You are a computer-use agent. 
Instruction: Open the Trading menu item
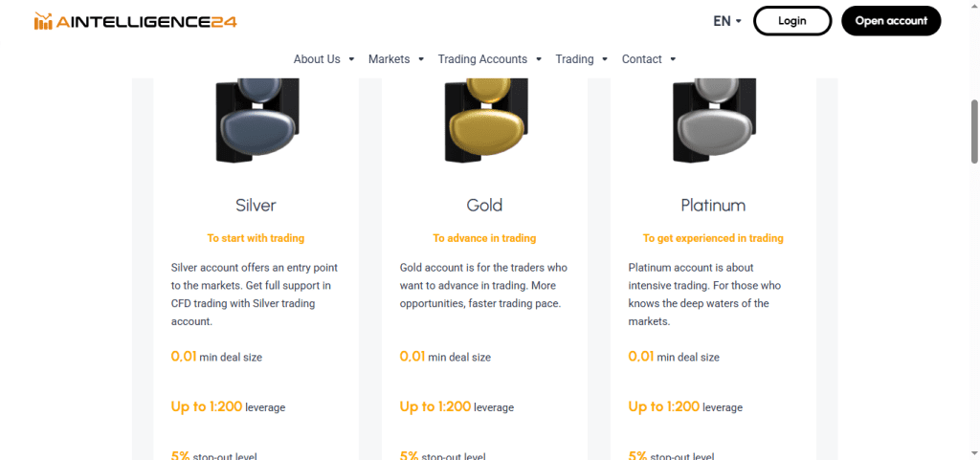[581, 59]
